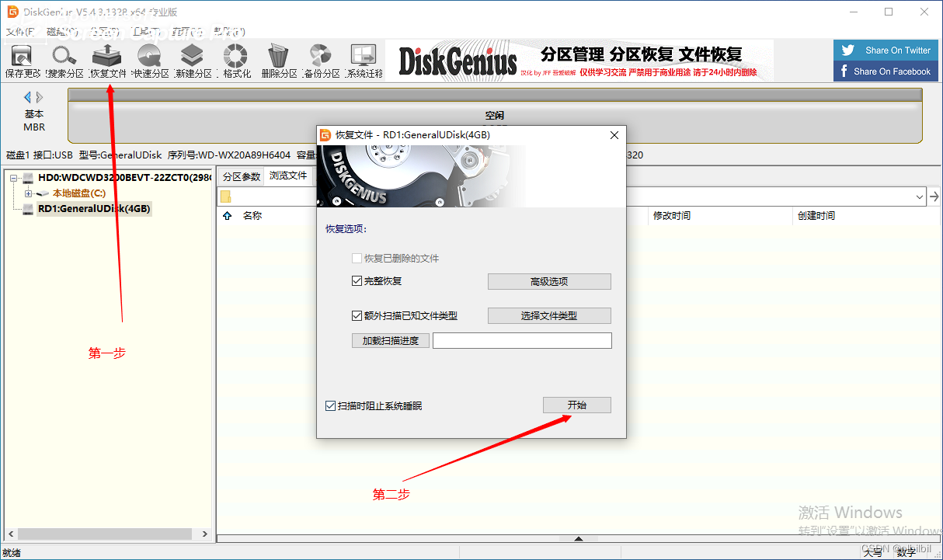Screen dimensions: 943x560
Task: Click the up-folder arrow beside 名称
Action: coord(227,216)
